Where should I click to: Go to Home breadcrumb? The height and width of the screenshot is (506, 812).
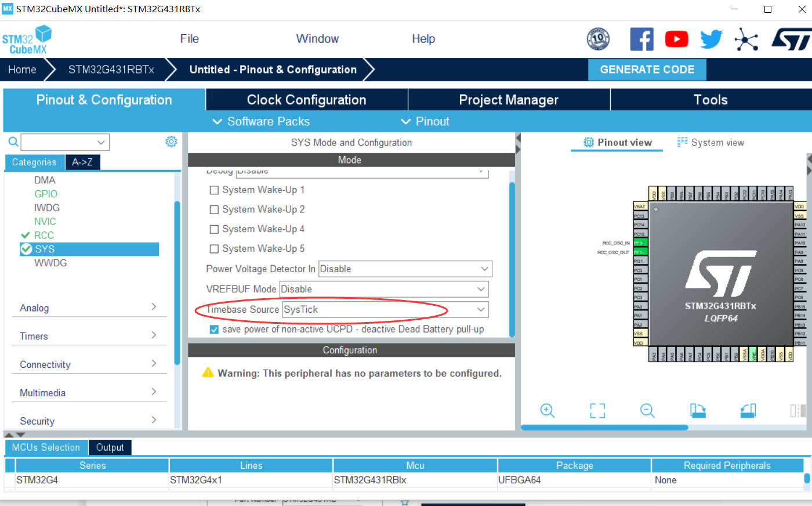coord(22,70)
